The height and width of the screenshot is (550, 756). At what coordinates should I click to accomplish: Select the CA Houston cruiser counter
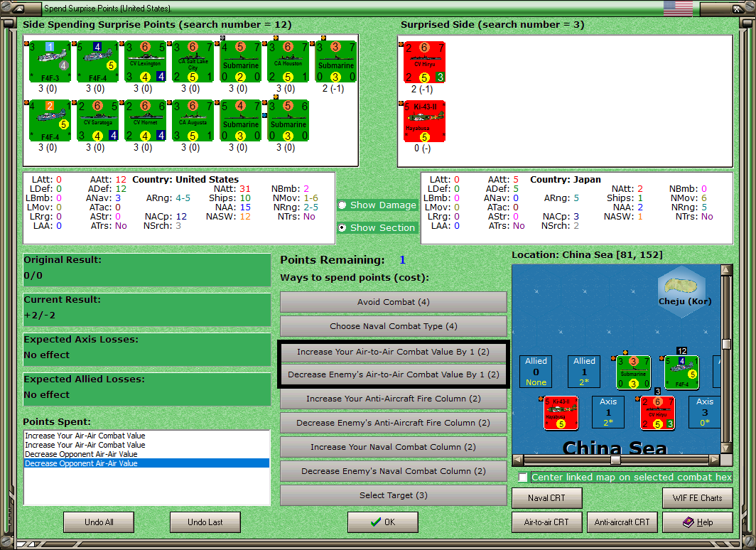288,62
